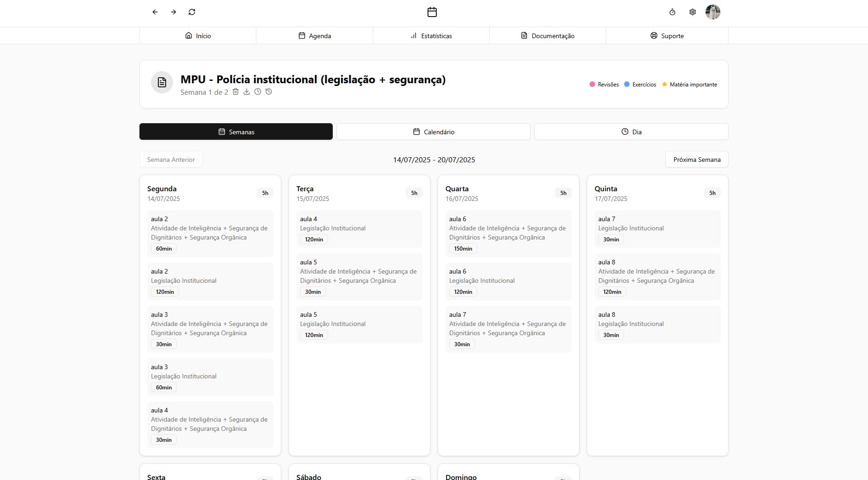The image size is (868, 480).
Task: Click the star Matéria importante legend
Action: [689, 84]
